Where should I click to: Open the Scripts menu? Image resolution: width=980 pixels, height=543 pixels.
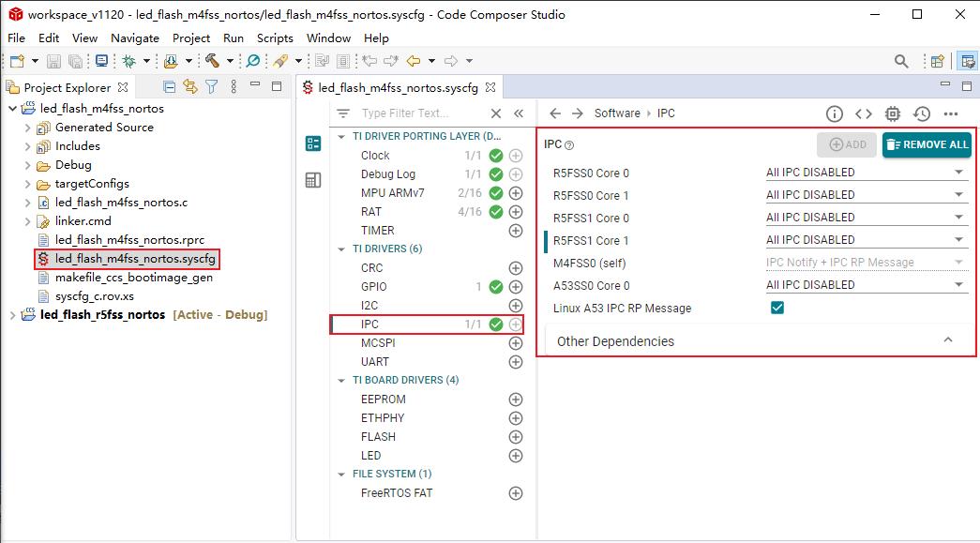coord(275,38)
